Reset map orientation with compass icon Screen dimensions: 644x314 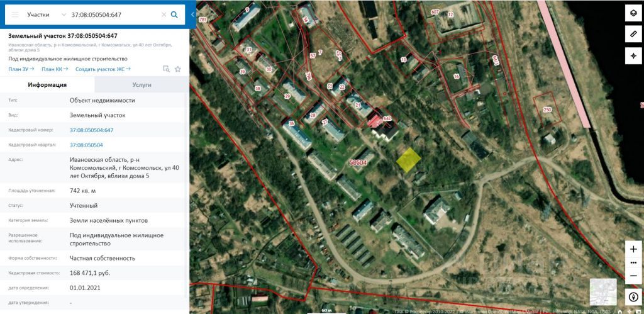(633, 297)
